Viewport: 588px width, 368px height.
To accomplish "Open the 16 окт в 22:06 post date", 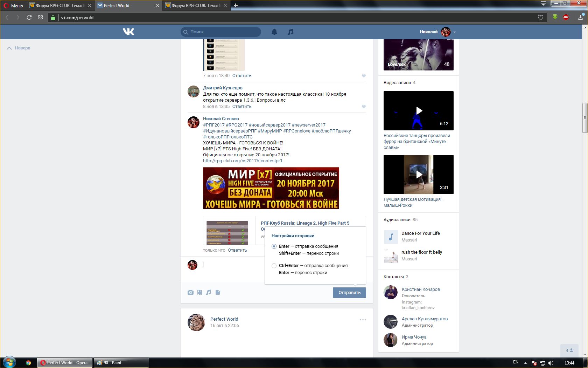I will coord(225,326).
